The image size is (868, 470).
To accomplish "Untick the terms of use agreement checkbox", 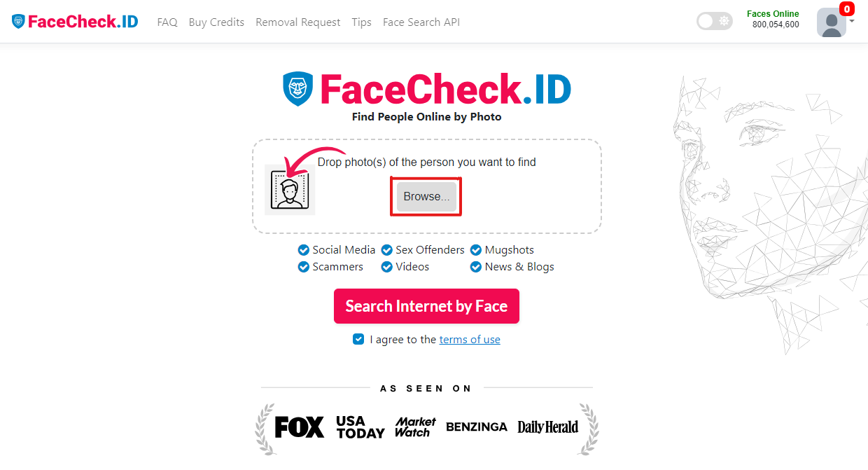I will pyautogui.click(x=358, y=339).
